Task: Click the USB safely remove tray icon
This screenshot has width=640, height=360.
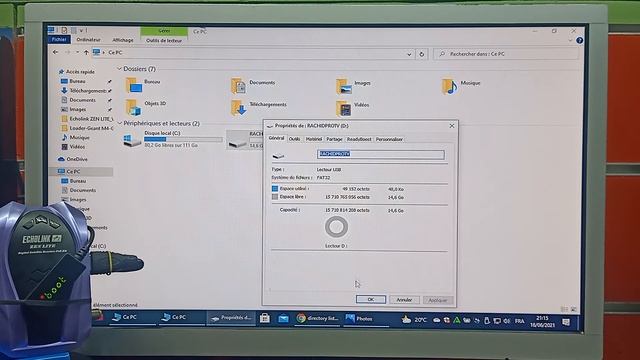Action: click(x=487, y=321)
